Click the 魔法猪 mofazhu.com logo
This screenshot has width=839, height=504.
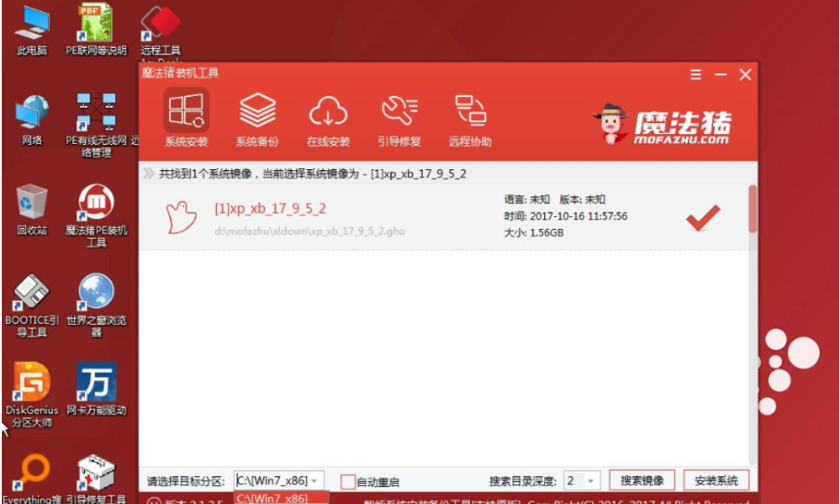tap(662, 124)
